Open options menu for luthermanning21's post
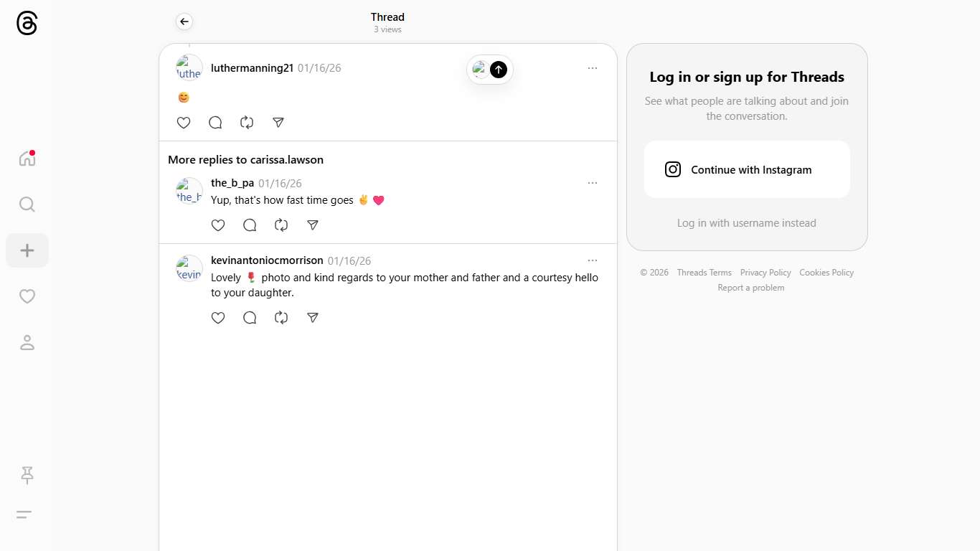Screen dimensions: 980x551 coord(593,68)
